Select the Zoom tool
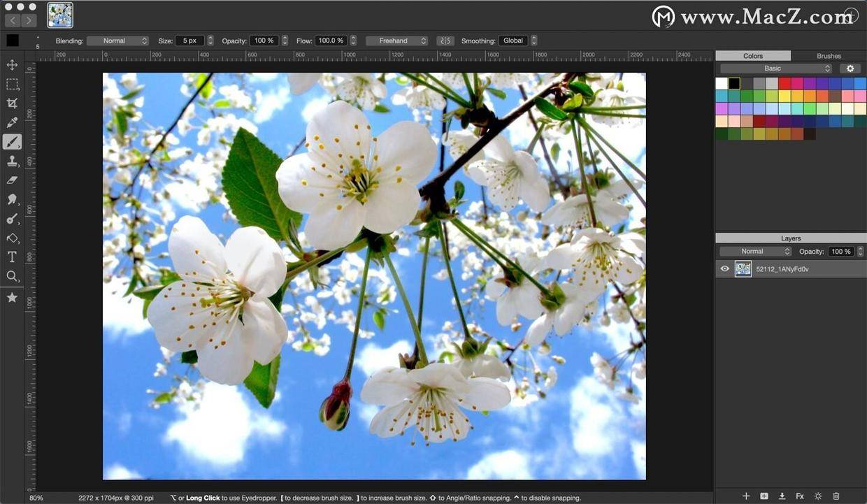This screenshot has width=867, height=504. 12,276
